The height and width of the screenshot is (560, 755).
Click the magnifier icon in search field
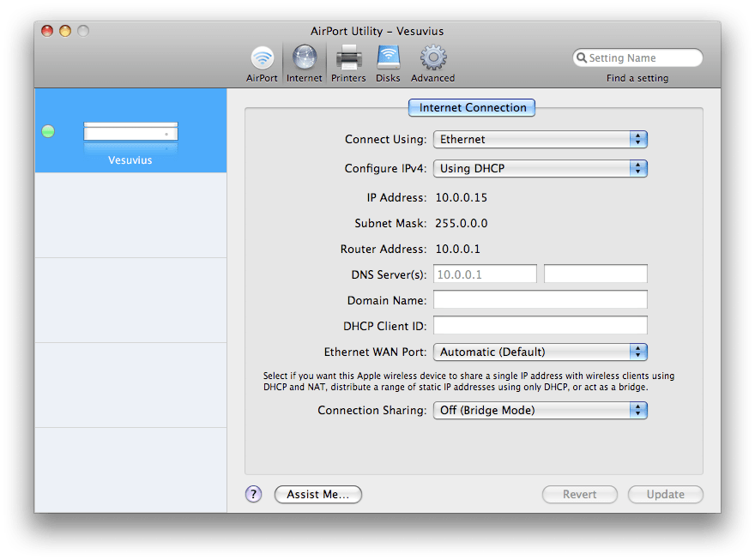pyautogui.click(x=582, y=57)
